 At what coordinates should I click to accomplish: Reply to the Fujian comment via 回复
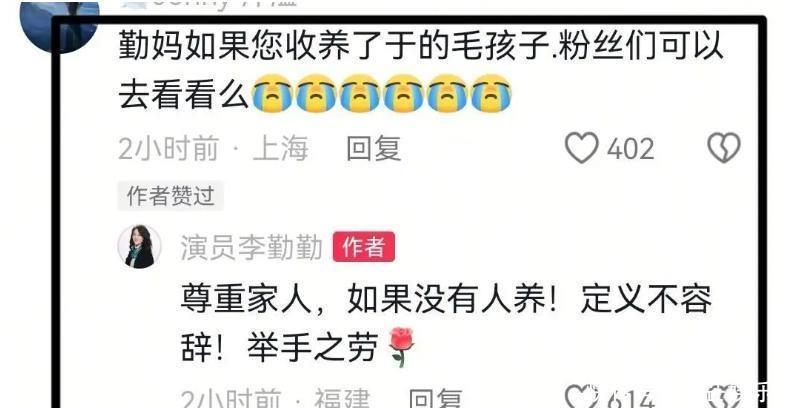tap(435, 398)
